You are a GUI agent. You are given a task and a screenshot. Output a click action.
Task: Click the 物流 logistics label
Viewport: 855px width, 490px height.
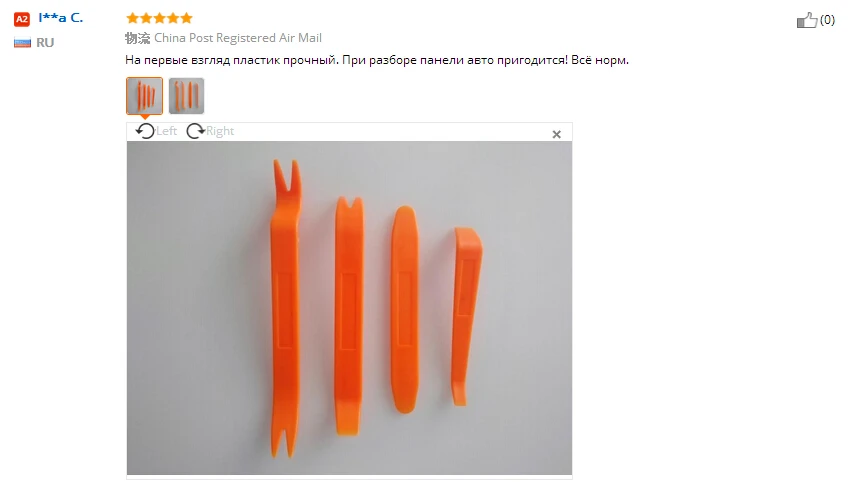pyautogui.click(x=137, y=38)
